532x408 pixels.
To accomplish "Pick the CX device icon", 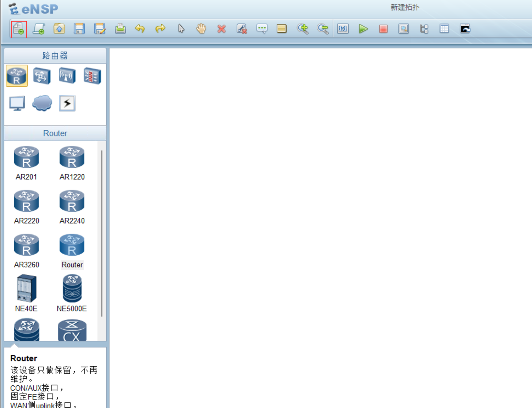I will pos(72,330).
